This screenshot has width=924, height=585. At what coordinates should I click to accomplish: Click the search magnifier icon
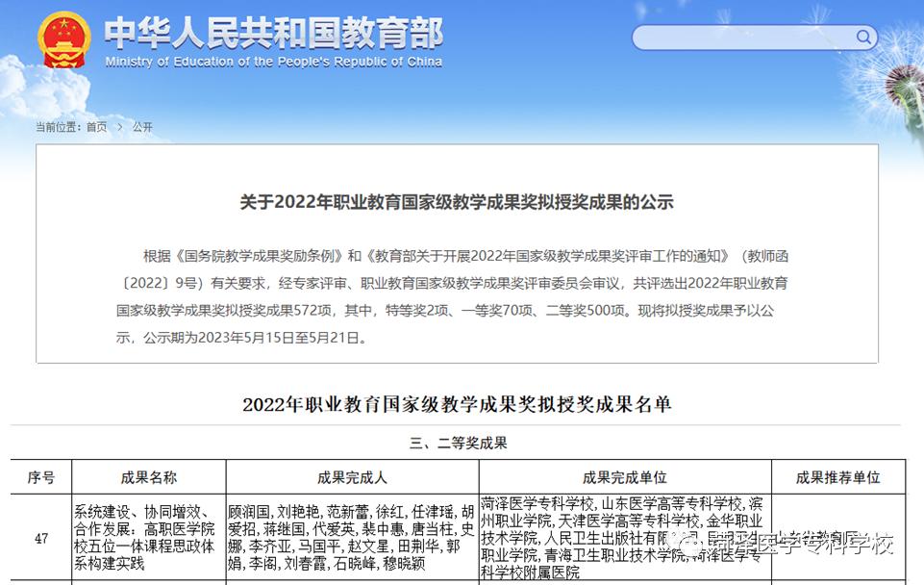864,36
